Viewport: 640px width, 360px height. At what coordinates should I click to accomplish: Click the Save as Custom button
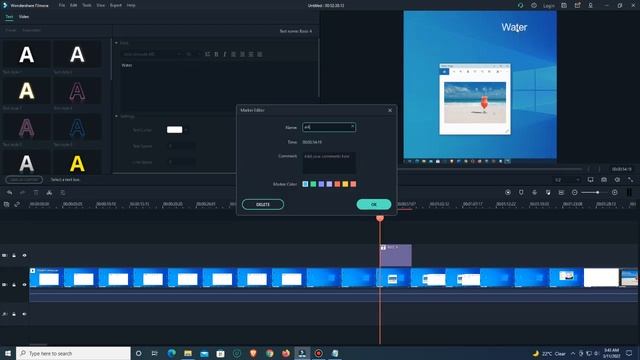(24, 180)
